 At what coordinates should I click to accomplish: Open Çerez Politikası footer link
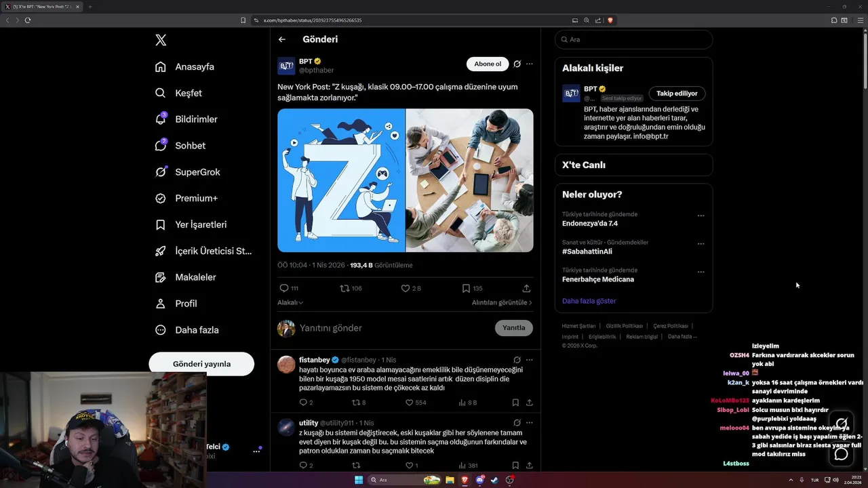point(671,326)
